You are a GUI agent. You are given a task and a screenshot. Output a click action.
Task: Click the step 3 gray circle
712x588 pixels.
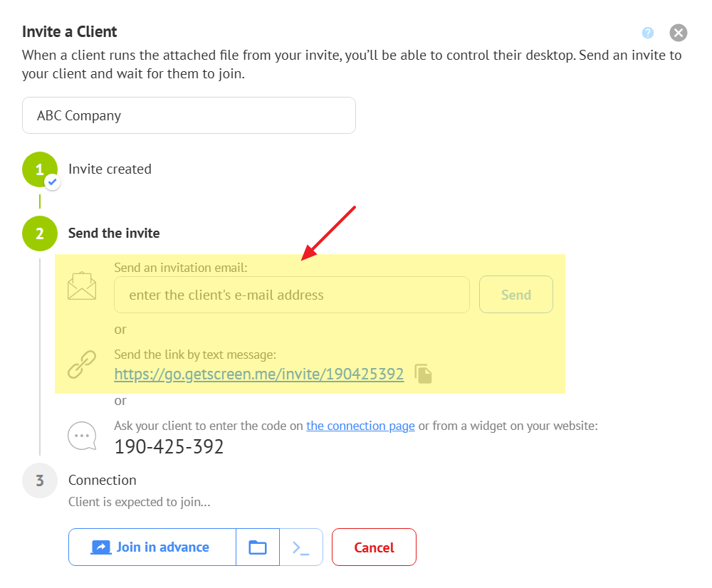[x=39, y=481]
